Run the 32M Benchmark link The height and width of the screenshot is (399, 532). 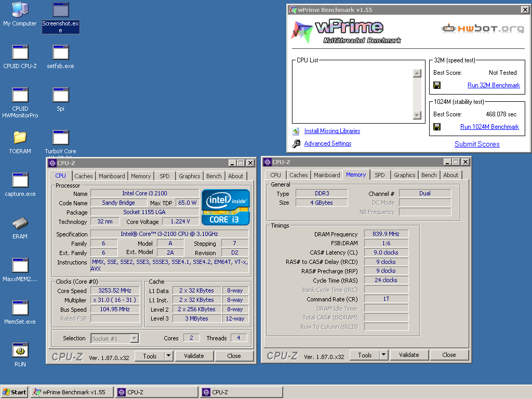[x=494, y=85]
